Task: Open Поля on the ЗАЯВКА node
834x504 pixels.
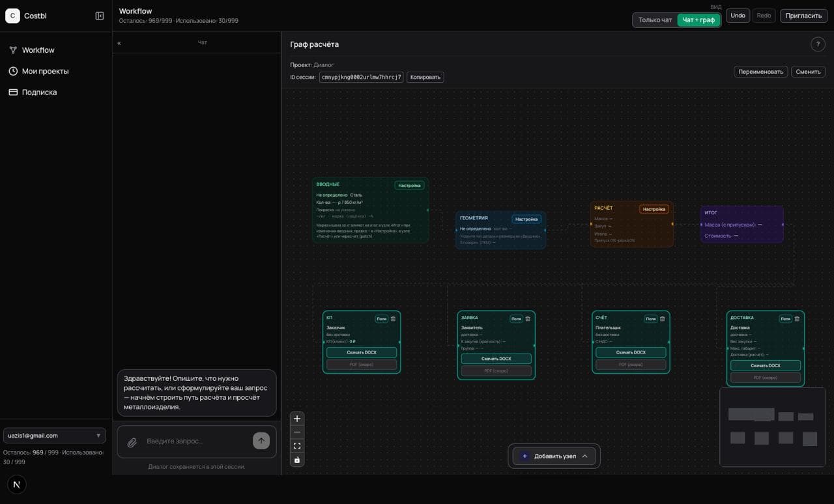Action: point(516,319)
